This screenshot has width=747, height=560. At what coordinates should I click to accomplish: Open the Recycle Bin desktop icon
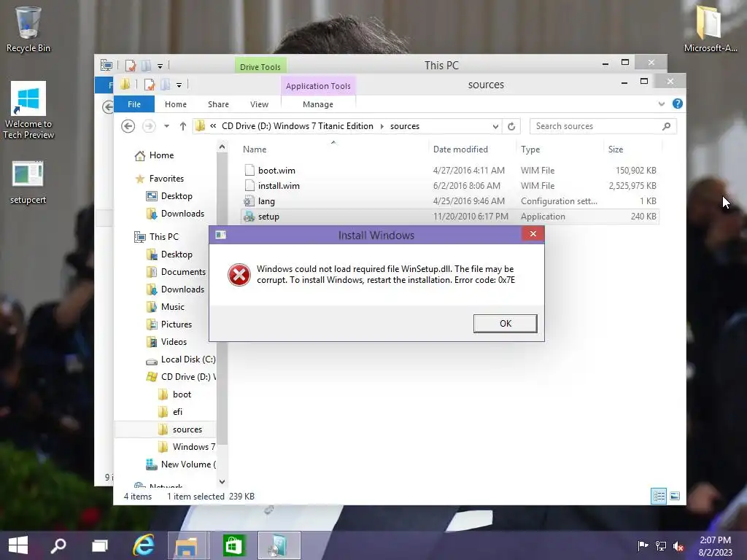28,29
